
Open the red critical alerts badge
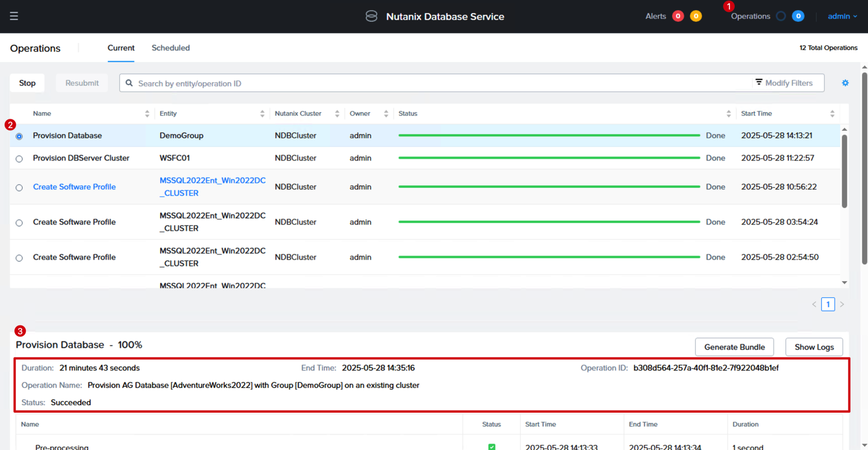coord(678,16)
